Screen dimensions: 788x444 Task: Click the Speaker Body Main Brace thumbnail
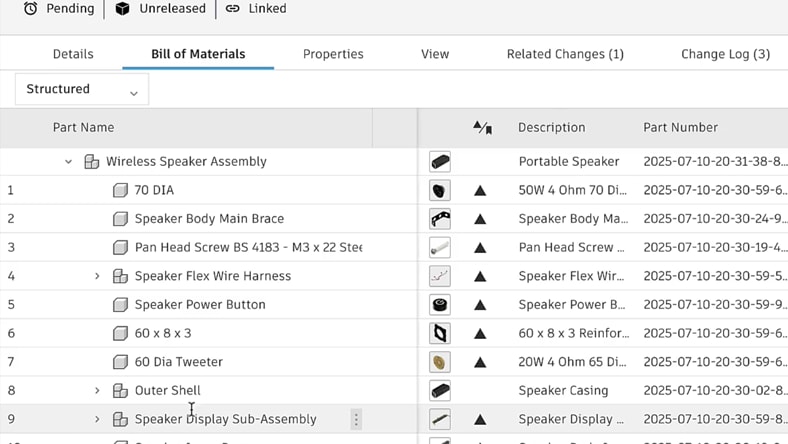click(440, 219)
